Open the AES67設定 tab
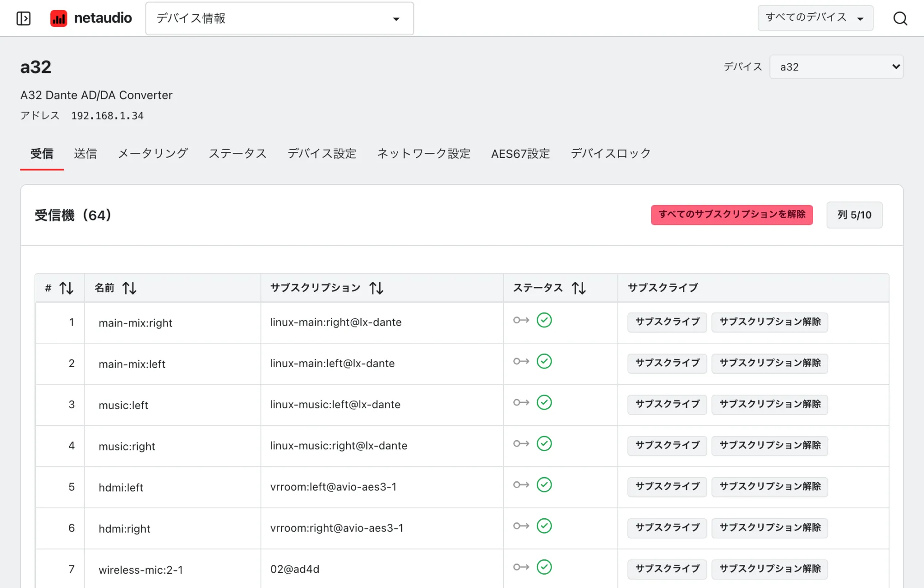924x588 pixels. (x=521, y=153)
